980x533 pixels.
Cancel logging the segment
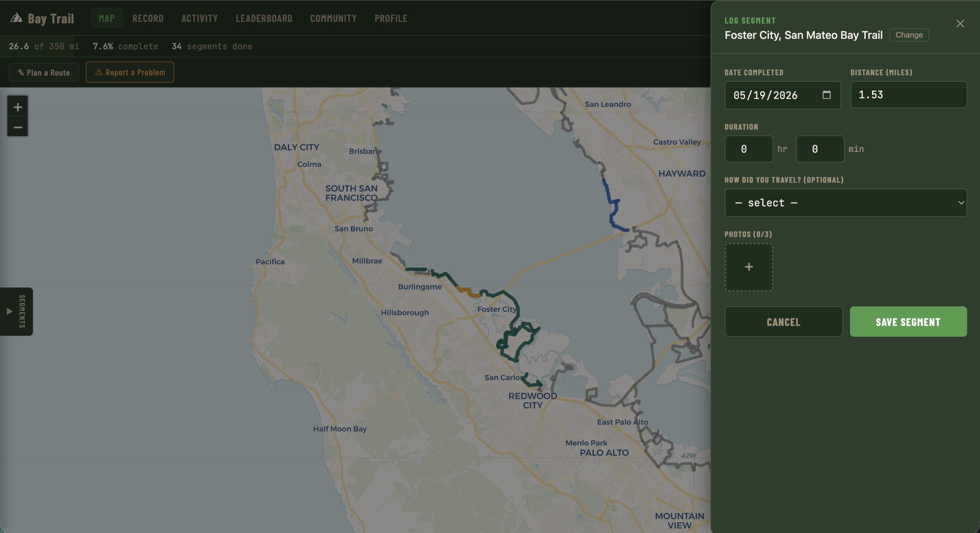point(784,322)
